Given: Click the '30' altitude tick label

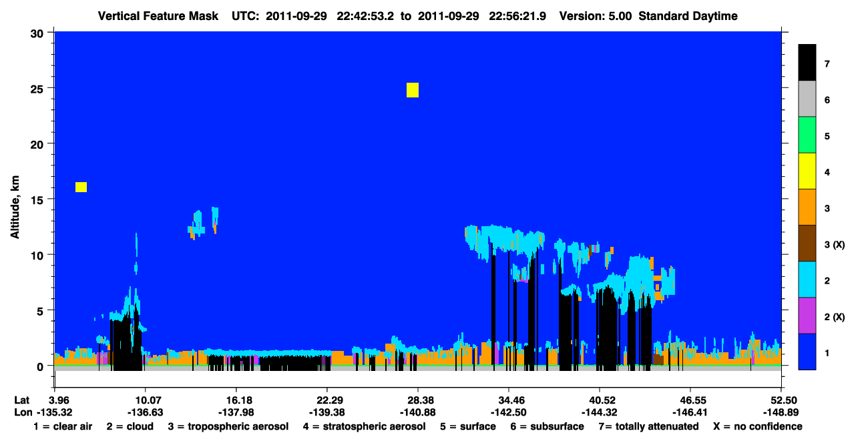Looking at the screenshot, I should [39, 33].
